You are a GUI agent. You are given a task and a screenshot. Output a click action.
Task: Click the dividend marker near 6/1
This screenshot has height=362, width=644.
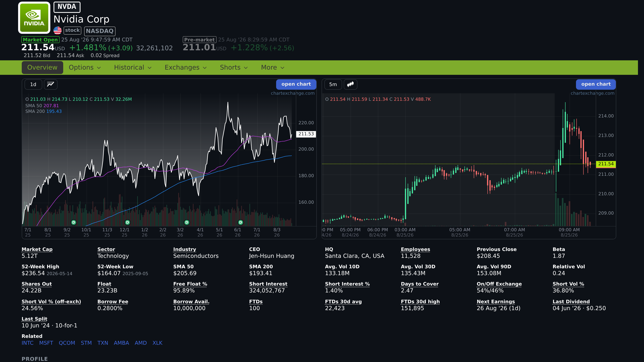click(240, 222)
